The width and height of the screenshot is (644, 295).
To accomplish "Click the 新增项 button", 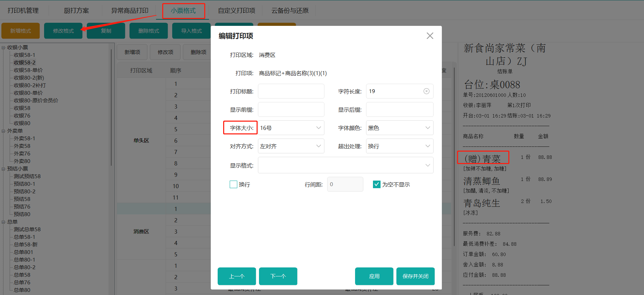I will (x=132, y=52).
